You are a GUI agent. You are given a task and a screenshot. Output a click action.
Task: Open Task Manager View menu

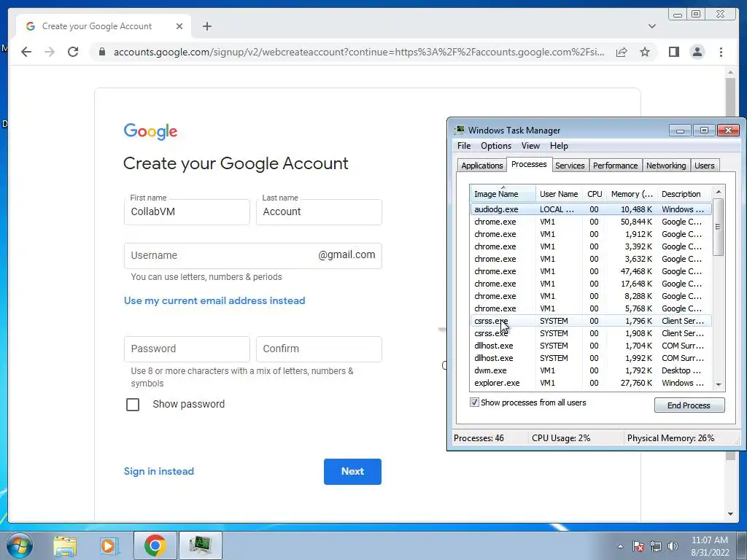(x=530, y=146)
